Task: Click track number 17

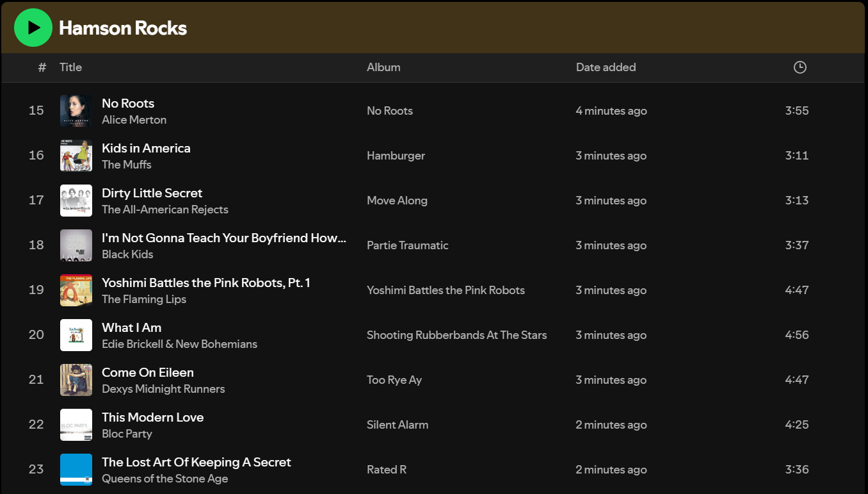Action: click(36, 201)
